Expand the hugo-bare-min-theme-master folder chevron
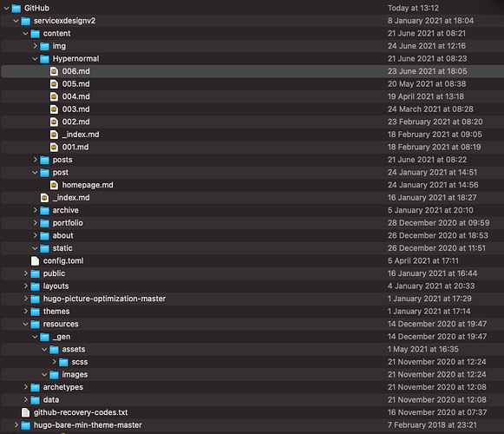This screenshot has height=434, width=504. tap(16, 425)
